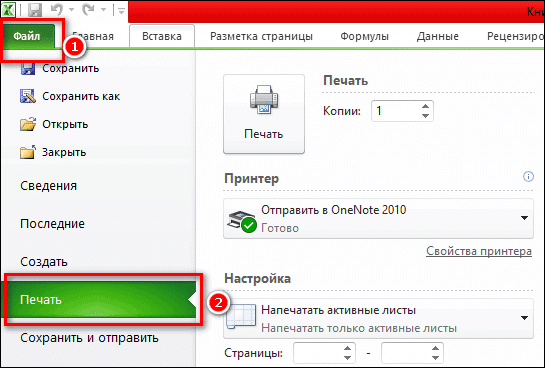Click the Готово printer status text
Viewport: 545px width, 368px height.
280,228
